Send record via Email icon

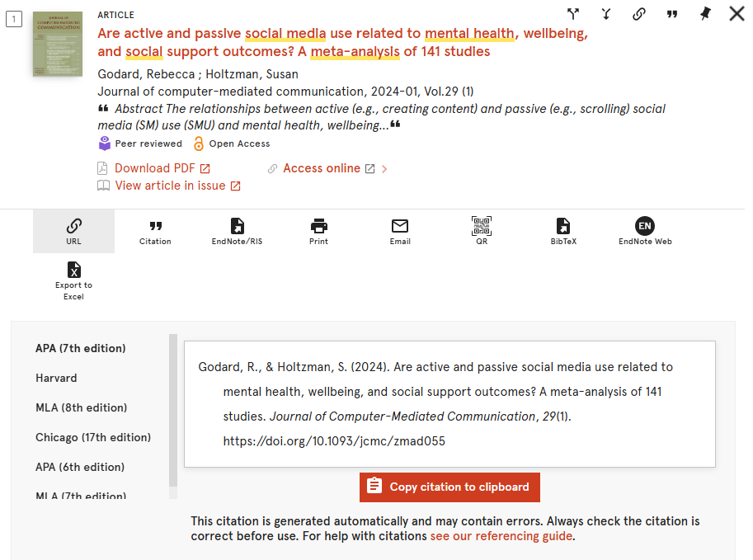coord(400,232)
